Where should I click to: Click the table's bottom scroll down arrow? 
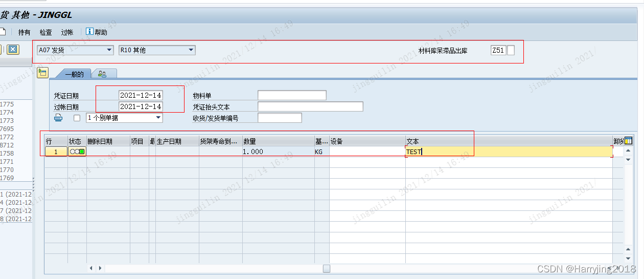coord(628,258)
